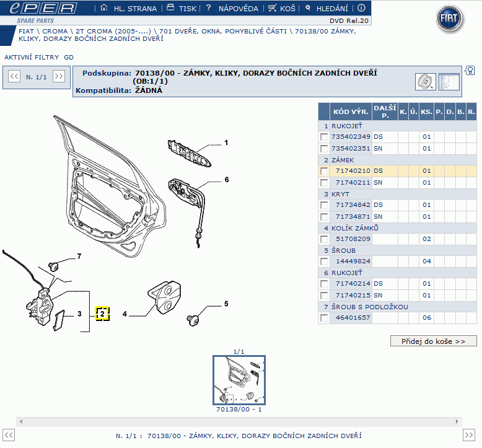Go to previous drawing with top arrow button
This screenshot has height=448, width=482.
click(15, 77)
